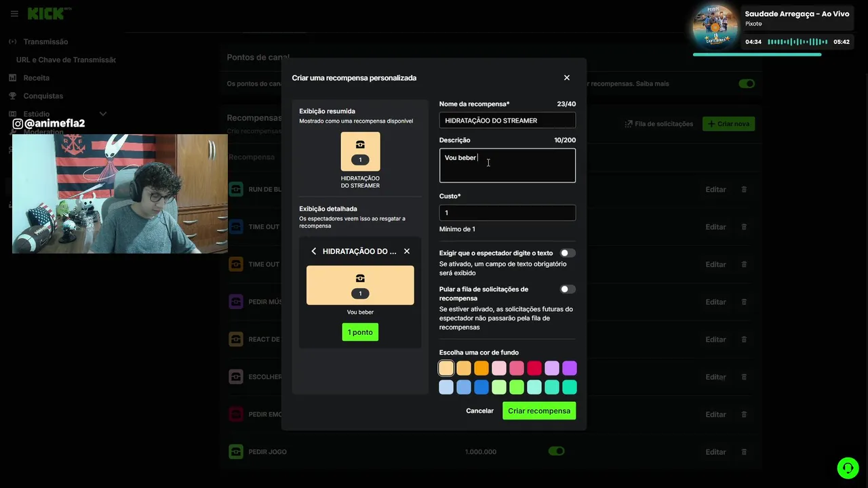Screen dimensions: 868x488
Task: Select the deep blue color swatch
Action: [x=481, y=387]
